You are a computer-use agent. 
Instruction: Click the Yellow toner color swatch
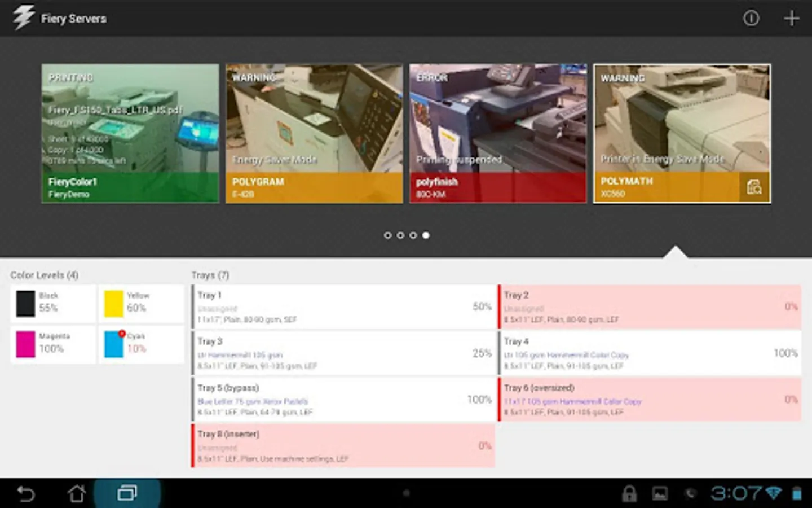[x=113, y=304]
